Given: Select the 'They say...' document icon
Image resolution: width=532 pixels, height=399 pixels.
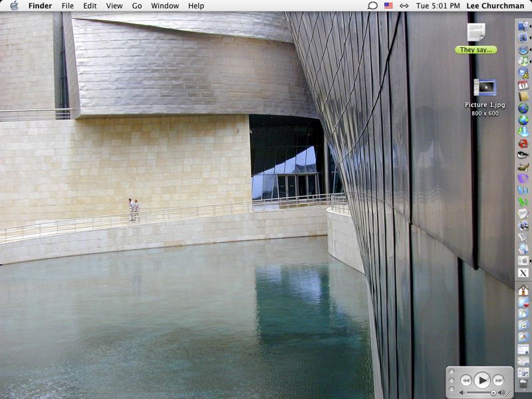Looking at the screenshot, I should (476, 32).
